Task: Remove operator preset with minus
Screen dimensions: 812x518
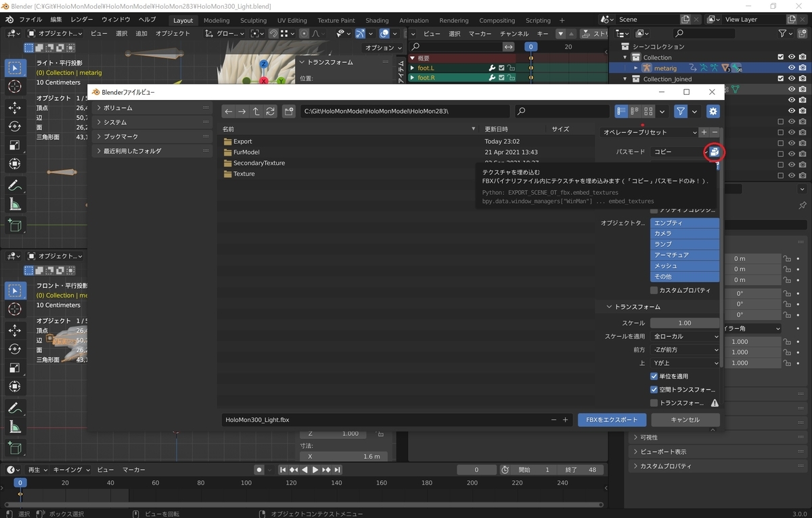Action: coord(715,133)
